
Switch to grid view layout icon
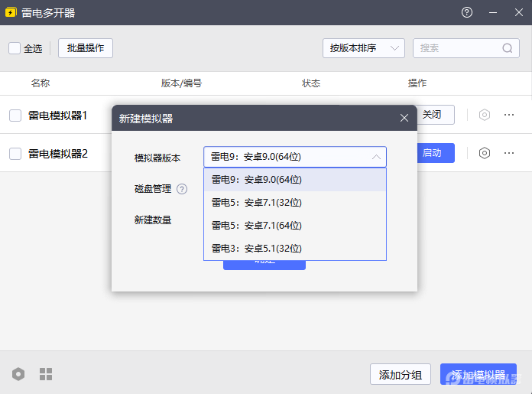tap(46, 374)
